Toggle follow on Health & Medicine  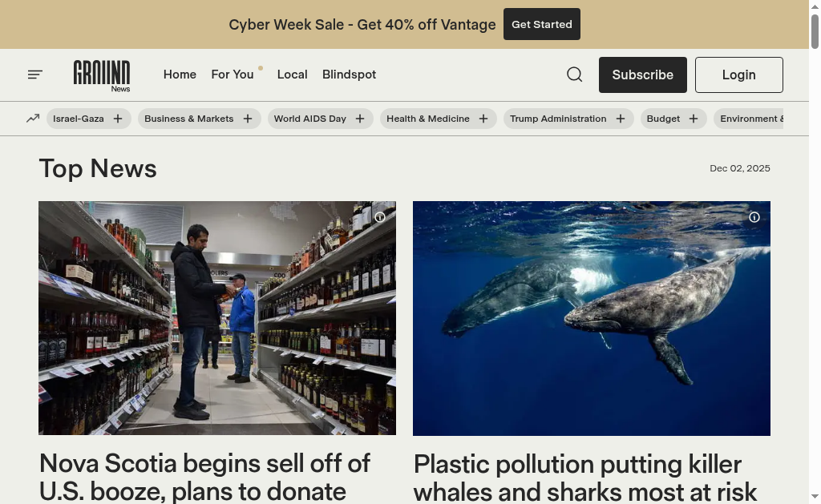[483, 119]
